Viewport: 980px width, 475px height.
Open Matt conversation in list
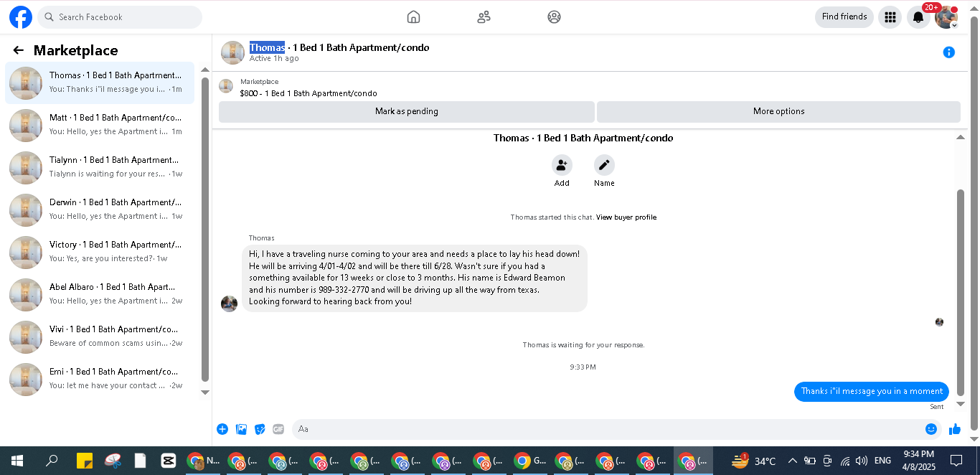coord(100,125)
